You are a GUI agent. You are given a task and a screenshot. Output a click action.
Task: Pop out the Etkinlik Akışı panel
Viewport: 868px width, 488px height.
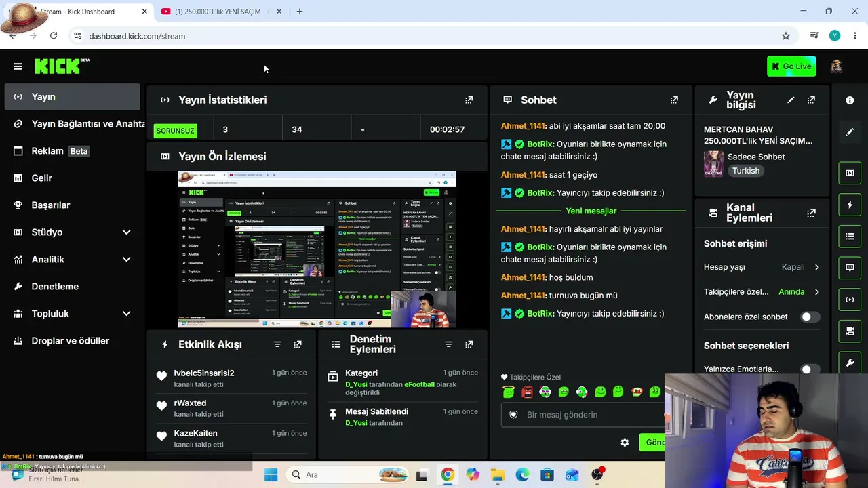click(298, 344)
